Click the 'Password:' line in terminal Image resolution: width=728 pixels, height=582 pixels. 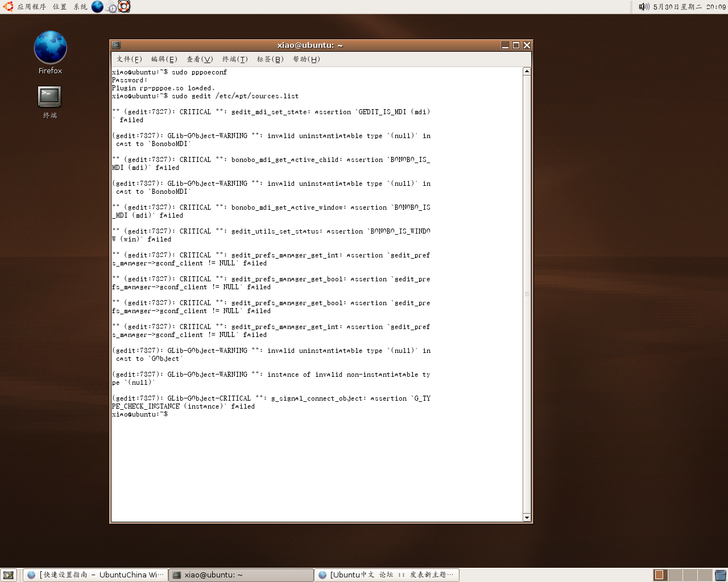130,80
